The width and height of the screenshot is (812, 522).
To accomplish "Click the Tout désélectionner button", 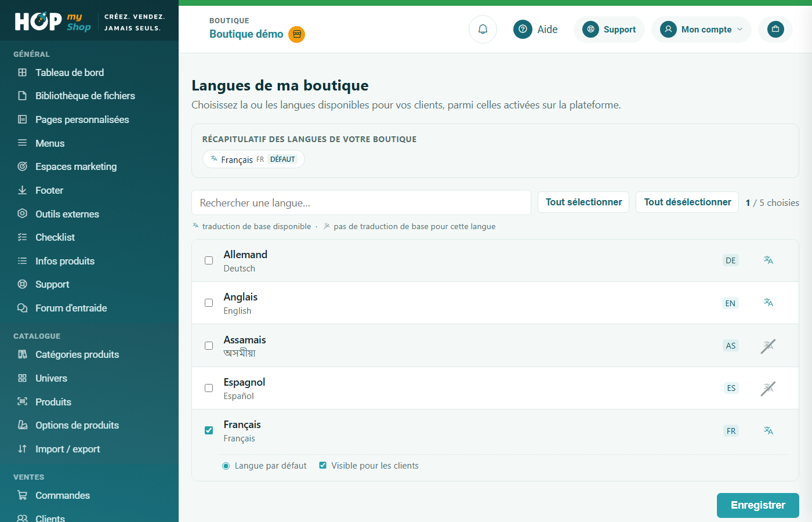I will (687, 202).
